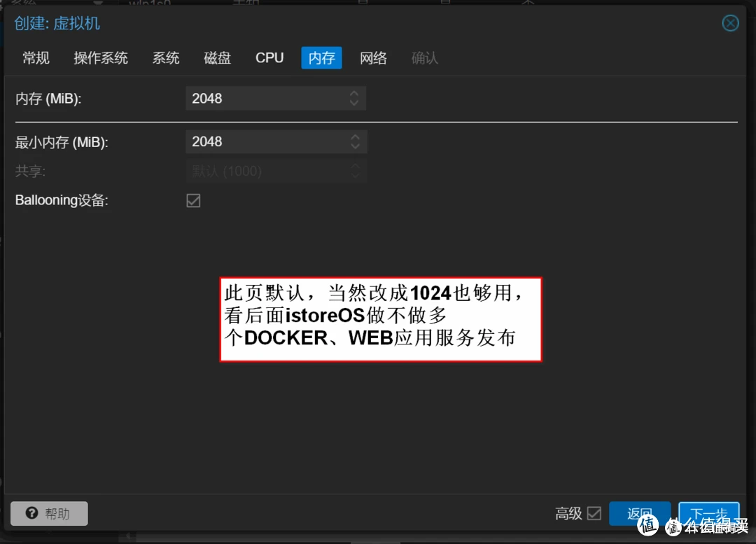Decrease 内存 (MiB) with down arrow
Viewport: 756px width, 544px height.
[354, 103]
